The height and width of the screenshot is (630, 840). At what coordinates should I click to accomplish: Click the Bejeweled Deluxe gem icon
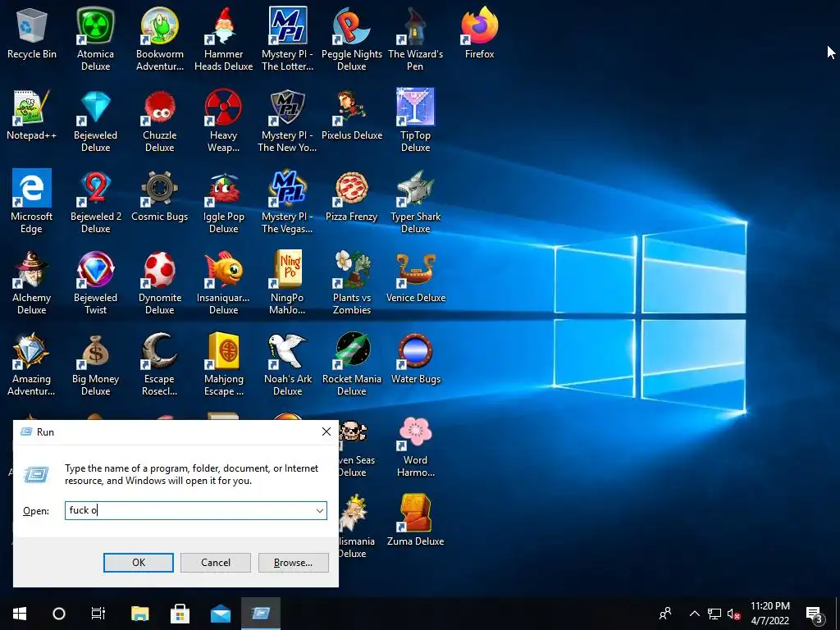tap(95, 120)
